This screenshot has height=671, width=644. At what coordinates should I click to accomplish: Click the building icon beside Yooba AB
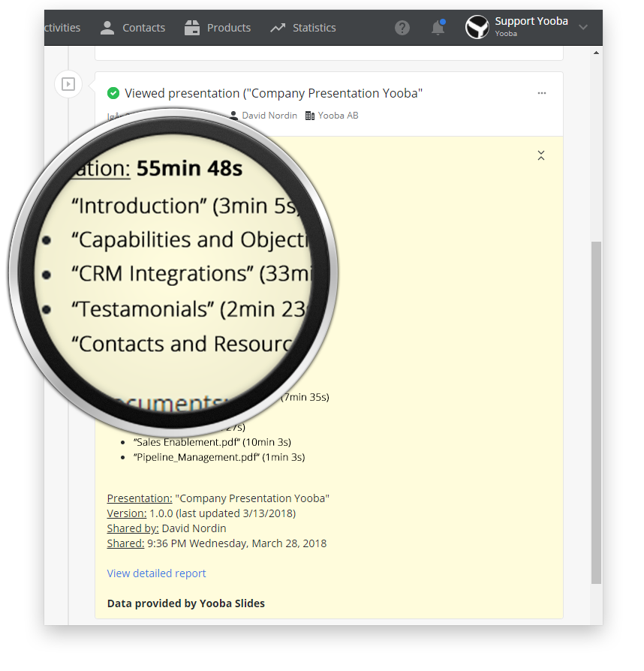pyautogui.click(x=310, y=116)
